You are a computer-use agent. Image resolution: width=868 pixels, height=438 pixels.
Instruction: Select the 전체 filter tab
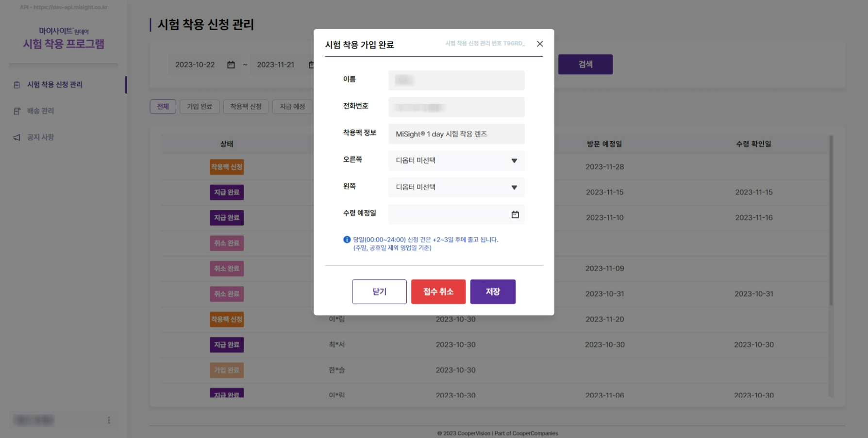tap(163, 107)
